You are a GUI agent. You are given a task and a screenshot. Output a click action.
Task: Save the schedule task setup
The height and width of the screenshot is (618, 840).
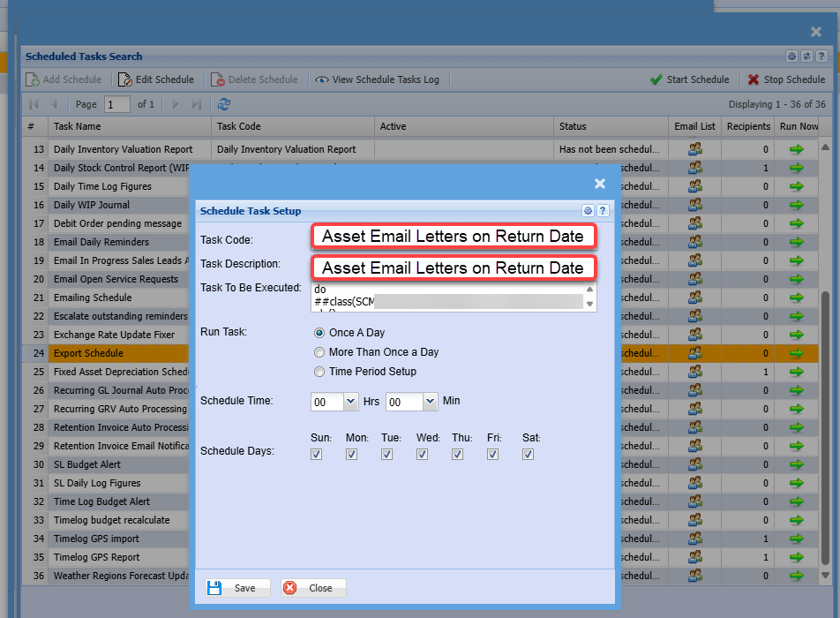click(236, 588)
